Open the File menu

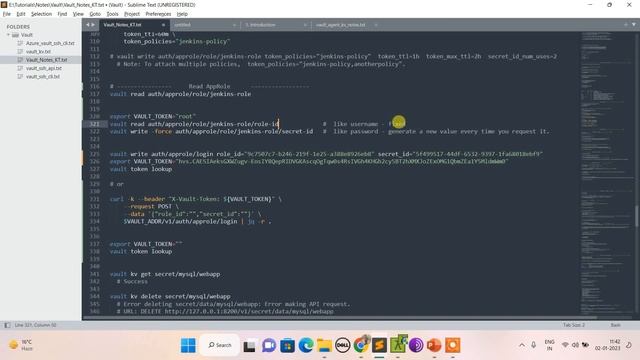click(x=7, y=14)
